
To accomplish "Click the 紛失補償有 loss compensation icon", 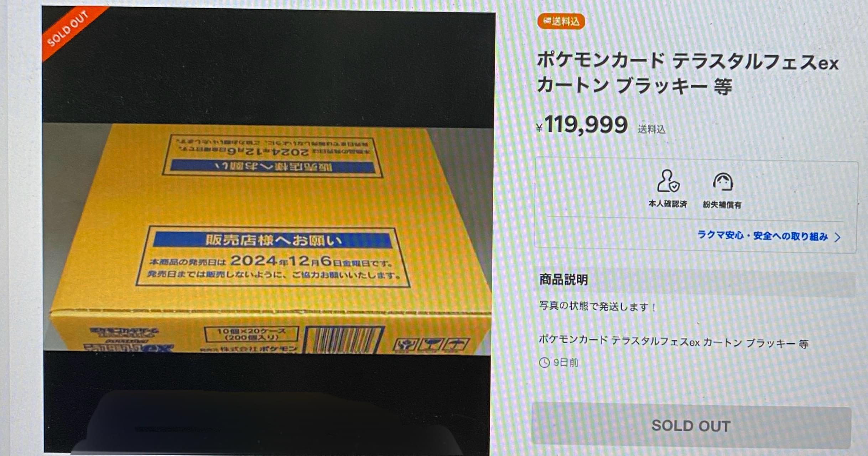I will [x=722, y=182].
